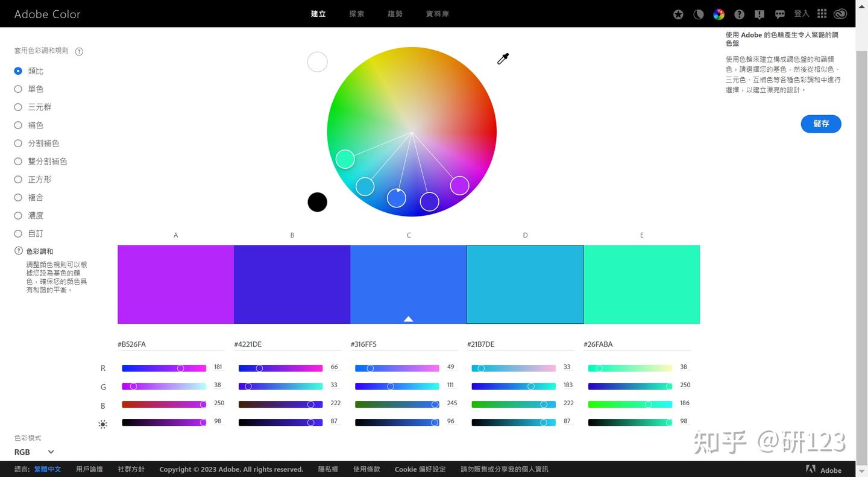Click the star icon in the header
868x477 pixels.
(678, 14)
